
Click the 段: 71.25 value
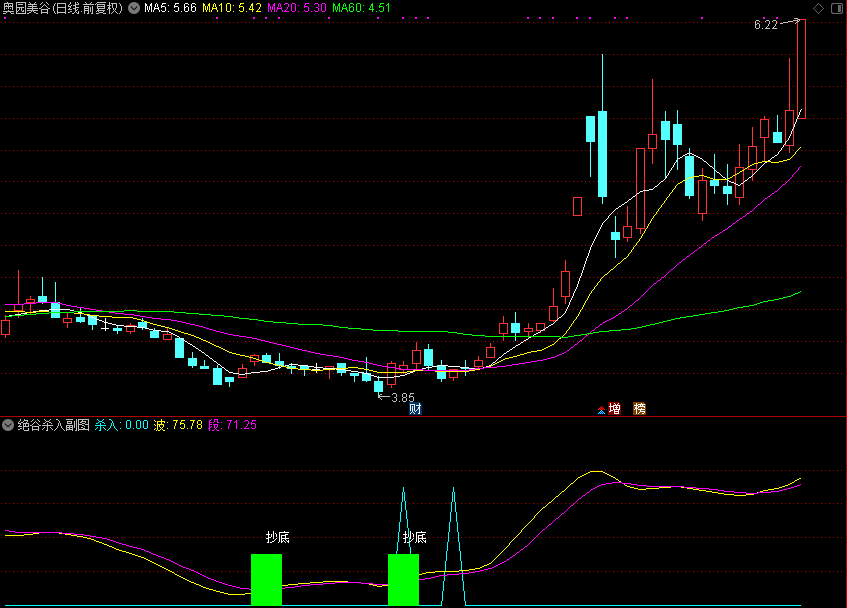pos(233,425)
